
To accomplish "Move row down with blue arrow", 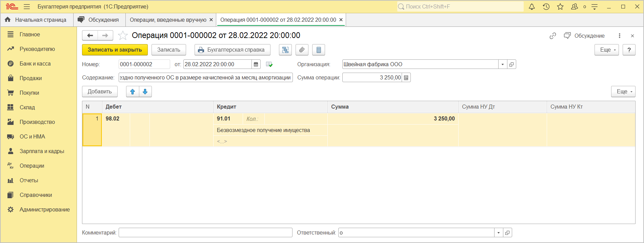I will click(x=145, y=92).
